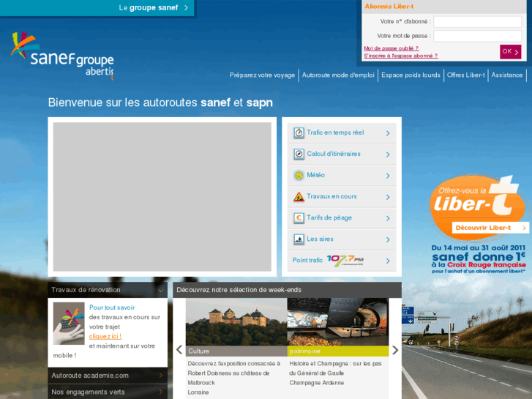
Task: Click the Trafic en temps réel clock icon
Action: pyautogui.click(x=299, y=133)
